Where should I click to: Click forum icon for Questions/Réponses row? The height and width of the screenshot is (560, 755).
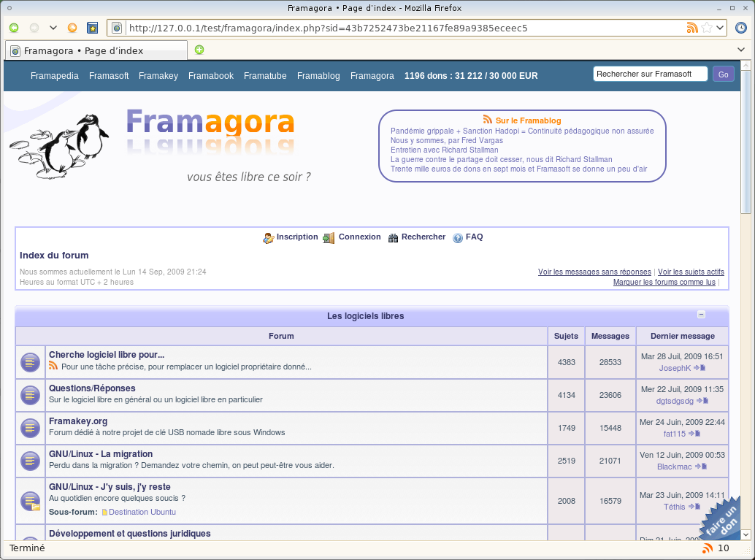[30, 395]
